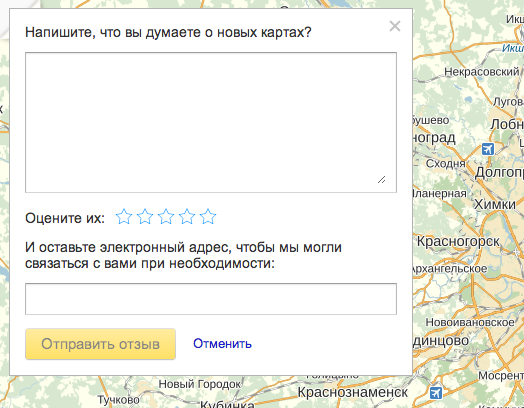The height and width of the screenshot is (408, 524).
Task: Click the Краснознаменск map label
Action: point(353,392)
